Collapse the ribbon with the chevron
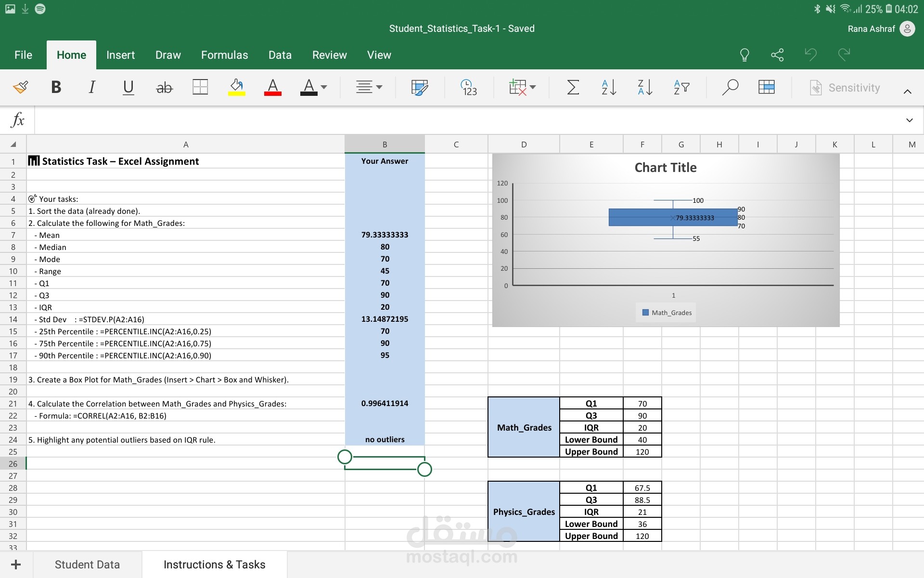 click(907, 91)
